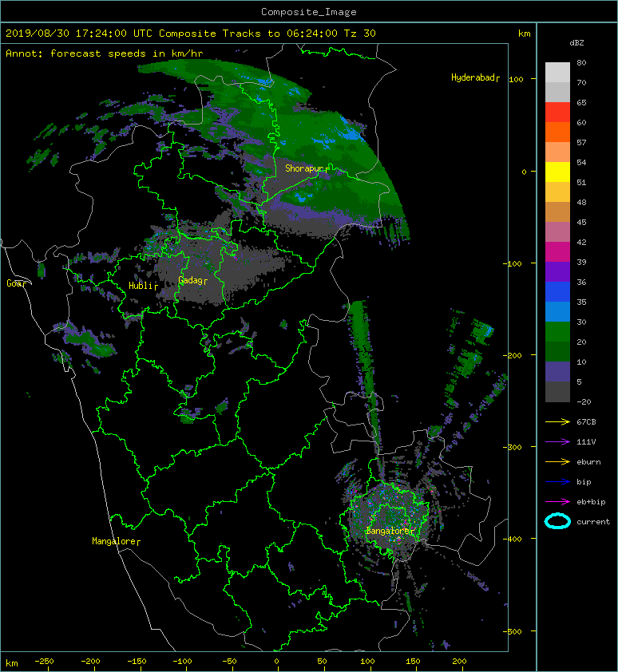618x672 pixels.
Task: Click the cyan current ellipse symbol
Action: (x=557, y=521)
